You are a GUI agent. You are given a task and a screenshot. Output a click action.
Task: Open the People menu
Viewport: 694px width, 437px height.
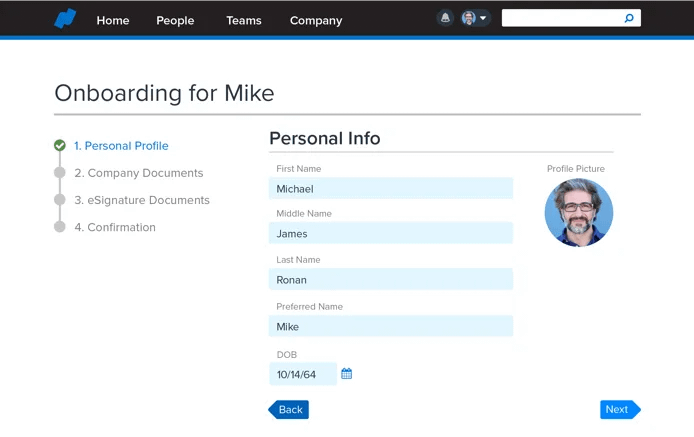(x=175, y=20)
